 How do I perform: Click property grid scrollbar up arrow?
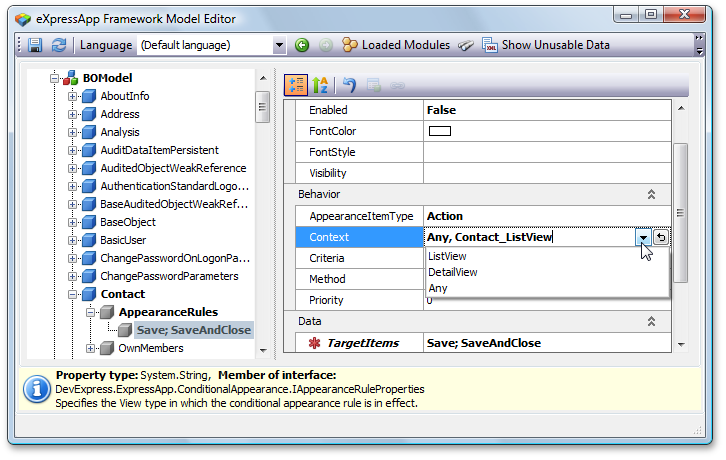pos(681,108)
